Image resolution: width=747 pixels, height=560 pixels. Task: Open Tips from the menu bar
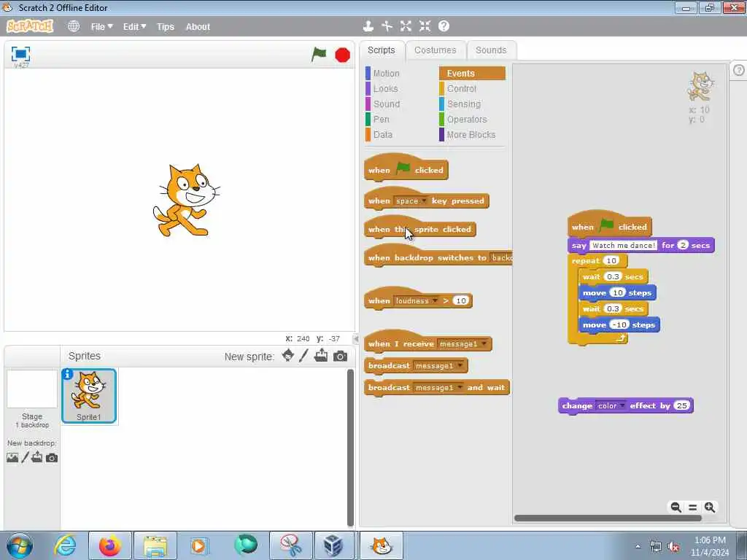click(166, 27)
